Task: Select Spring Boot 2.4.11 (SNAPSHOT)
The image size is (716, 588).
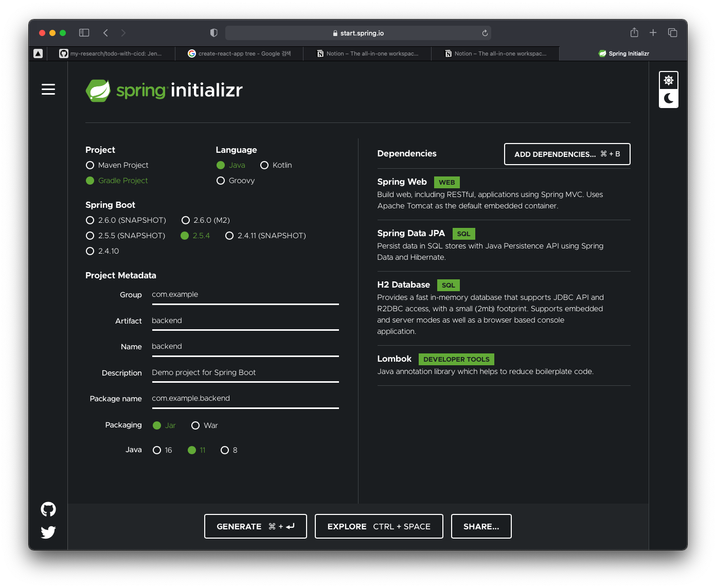Action: click(x=266, y=236)
